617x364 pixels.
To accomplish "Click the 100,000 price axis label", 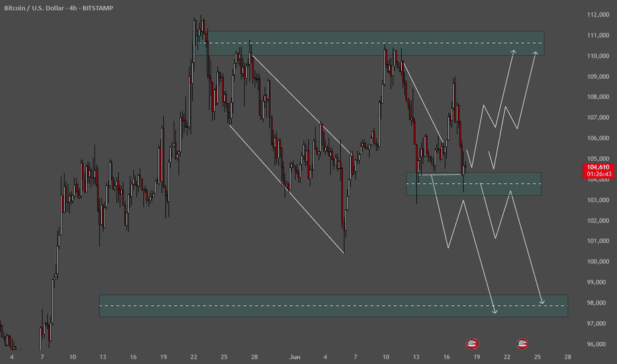I will (x=598, y=261).
